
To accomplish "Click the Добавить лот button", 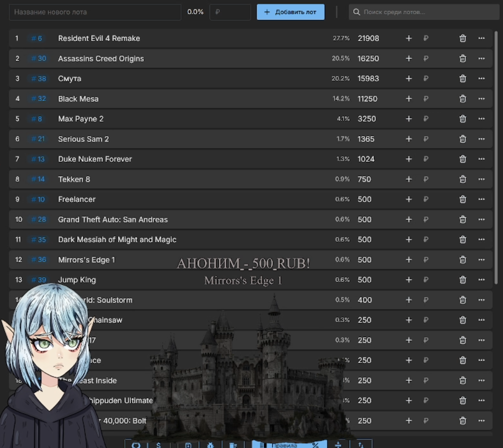I will pos(290,12).
